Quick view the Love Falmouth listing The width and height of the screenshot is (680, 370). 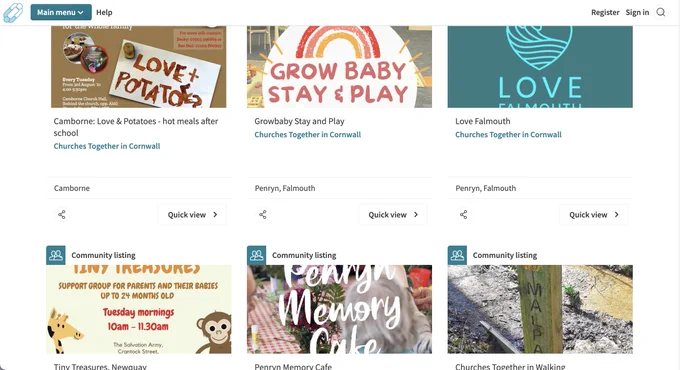coord(594,215)
